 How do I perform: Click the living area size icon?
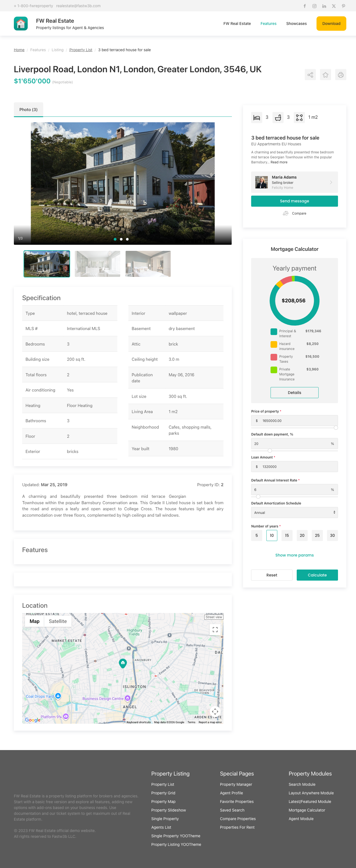pos(299,118)
